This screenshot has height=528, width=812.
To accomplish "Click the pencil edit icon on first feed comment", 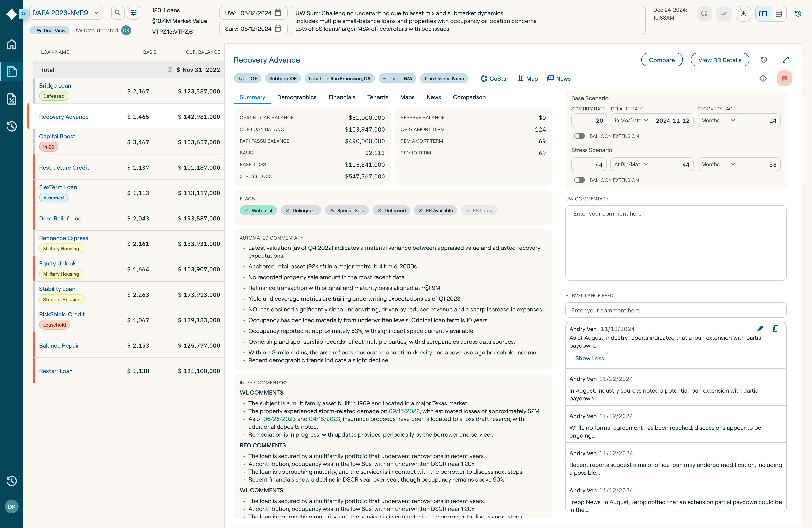I will point(760,329).
